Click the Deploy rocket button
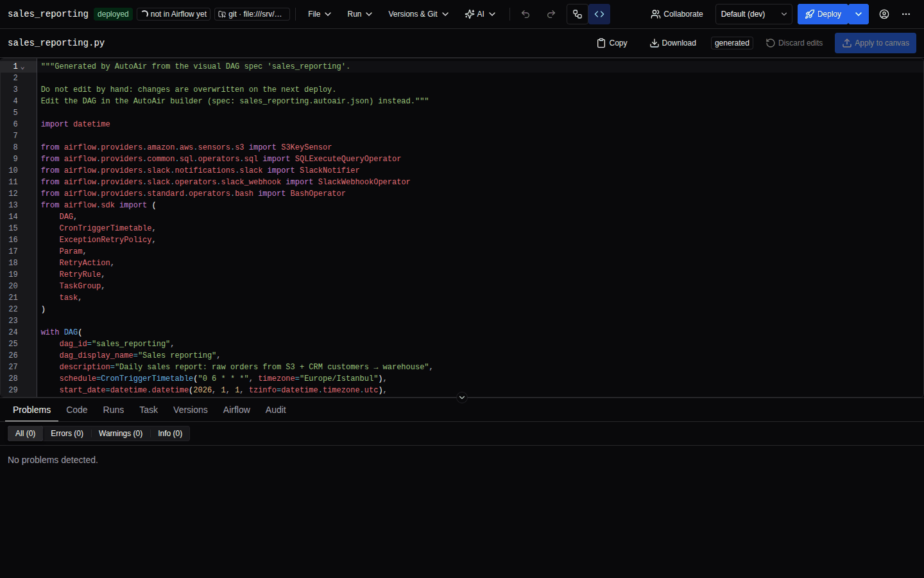Viewport: 924px width, 578px height. coord(823,14)
